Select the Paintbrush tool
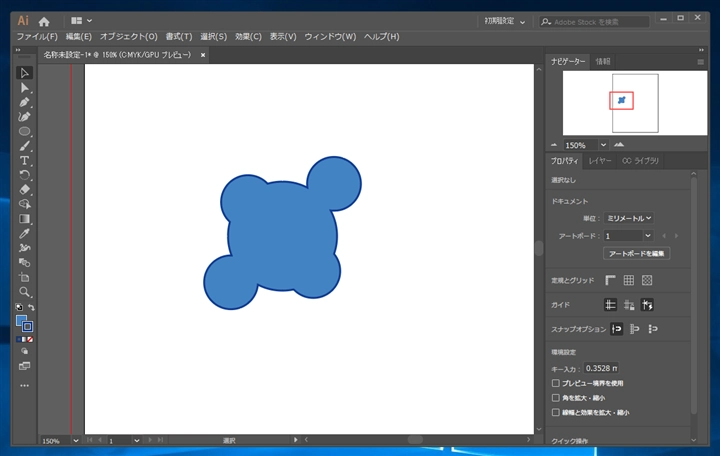 pos(24,146)
